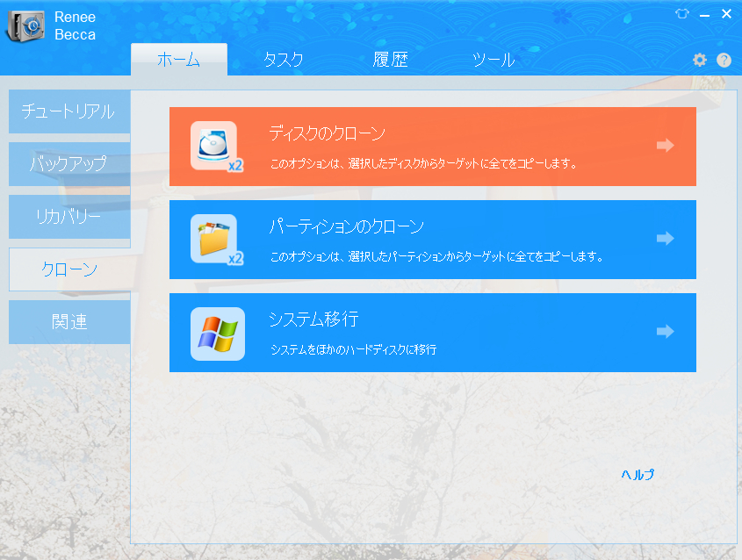Minimize the Renee Becca window
The width and height of the screenshot is (742, 560).
704,15
